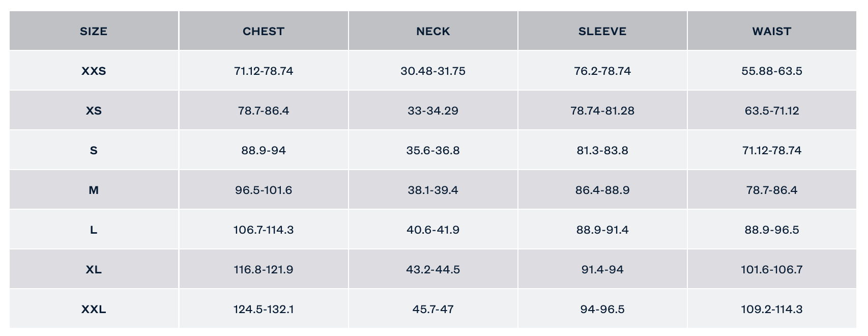Click chest value 71.12-78.74
Image resolution: width=868 pixels, height=336 pixels.
coord(264,71)
